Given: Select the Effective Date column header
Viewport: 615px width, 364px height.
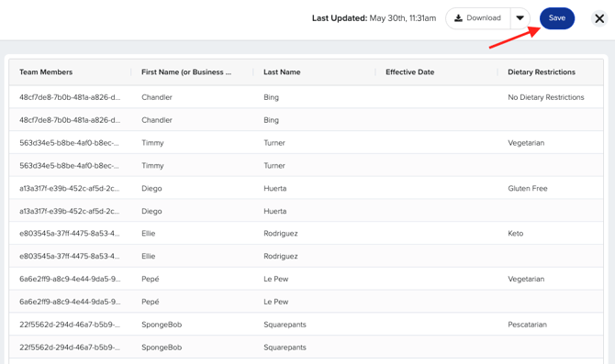Looking at the screenshot, I should [x=410, y=72].
